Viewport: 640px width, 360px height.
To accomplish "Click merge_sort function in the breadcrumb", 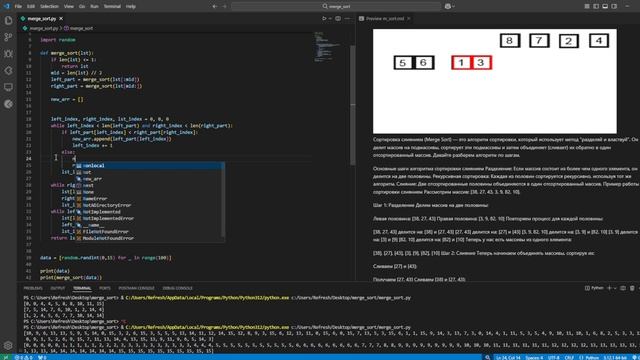I will [x=78, y=28].
